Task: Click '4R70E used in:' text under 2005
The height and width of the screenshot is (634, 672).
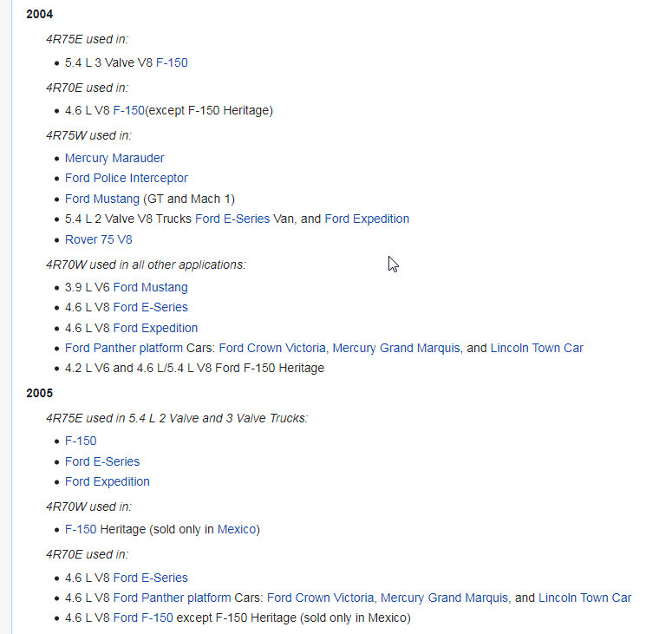Action: click(x=88, y=555)
